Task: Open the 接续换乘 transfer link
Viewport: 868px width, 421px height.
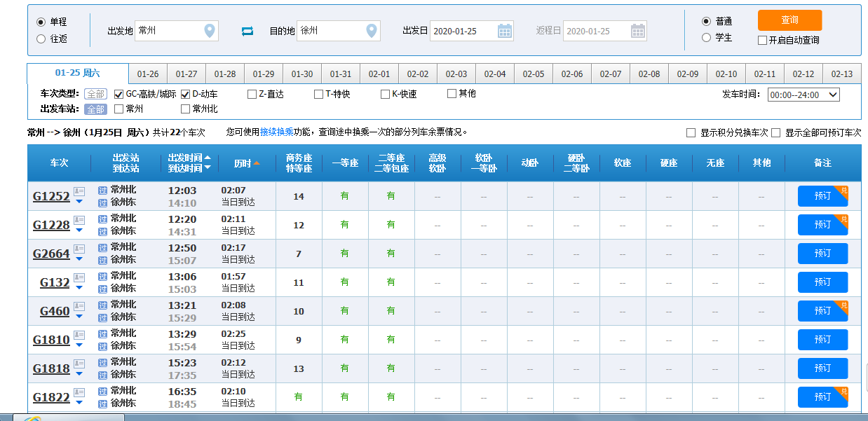Action: (x=276, y=132)
